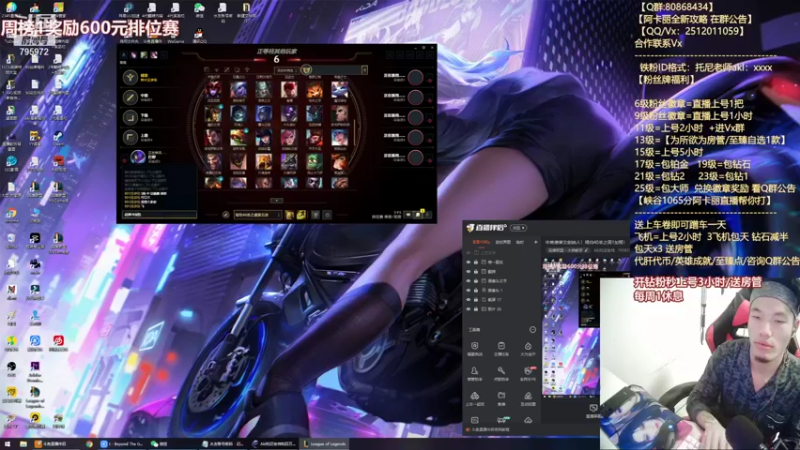Image resolution: width=800 pixels, height=450 pixels.
Task: Toggle red mute icon beside first opposing slot
Action: (x=430, y=81)
